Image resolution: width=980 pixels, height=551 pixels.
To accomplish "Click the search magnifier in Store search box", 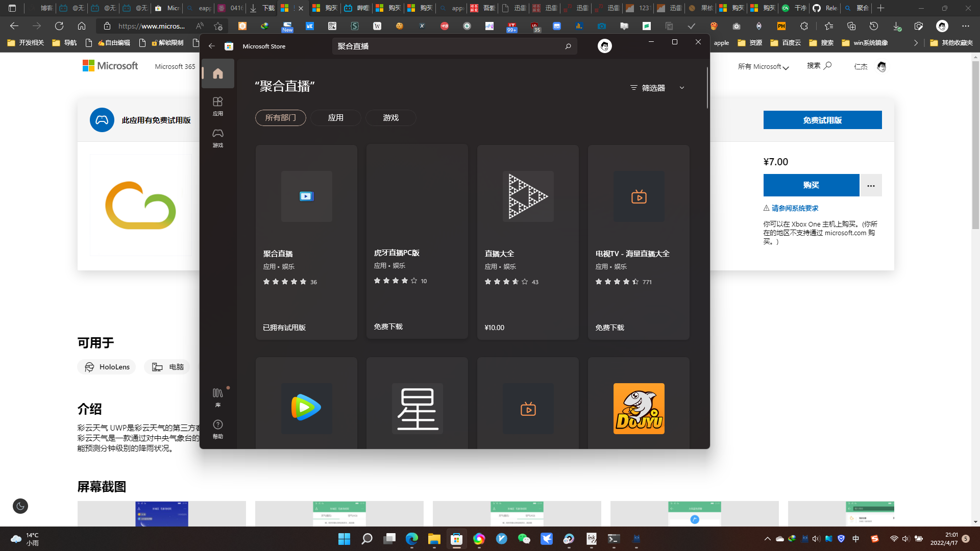I will point(568,46).
